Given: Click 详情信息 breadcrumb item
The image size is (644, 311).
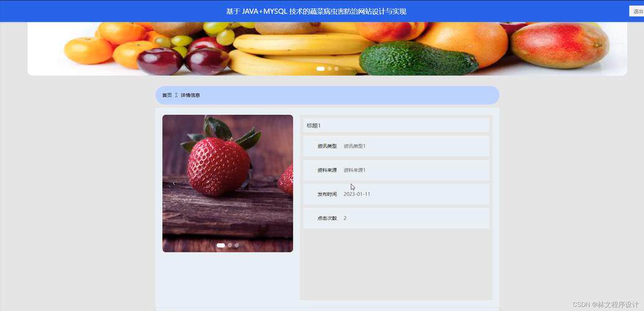Looking at the screenshot, I should click(x=190, y=95).
